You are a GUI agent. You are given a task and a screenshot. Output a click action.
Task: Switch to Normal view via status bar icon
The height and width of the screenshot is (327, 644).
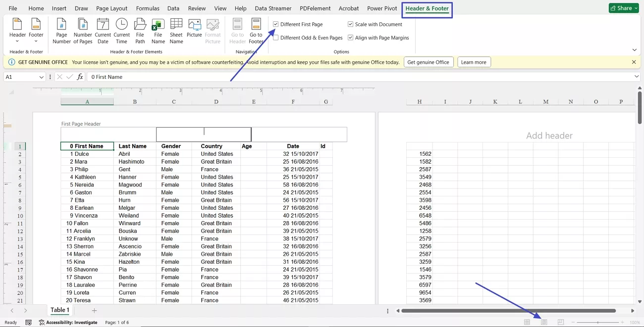click(528, 322)
